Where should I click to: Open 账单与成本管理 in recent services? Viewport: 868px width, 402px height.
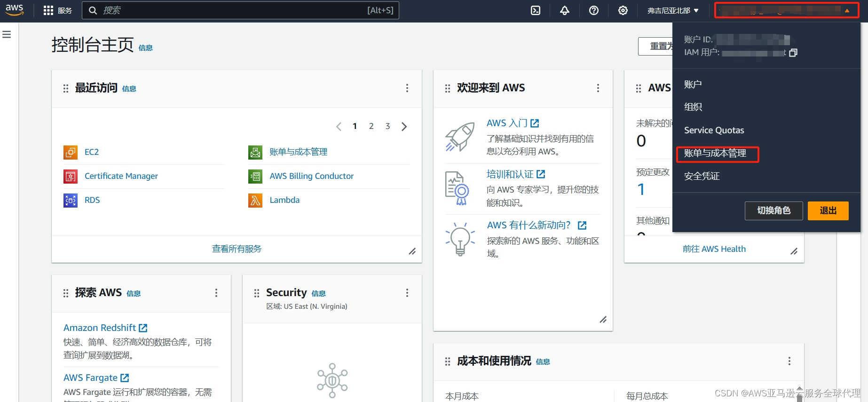(x=299, y=152)
